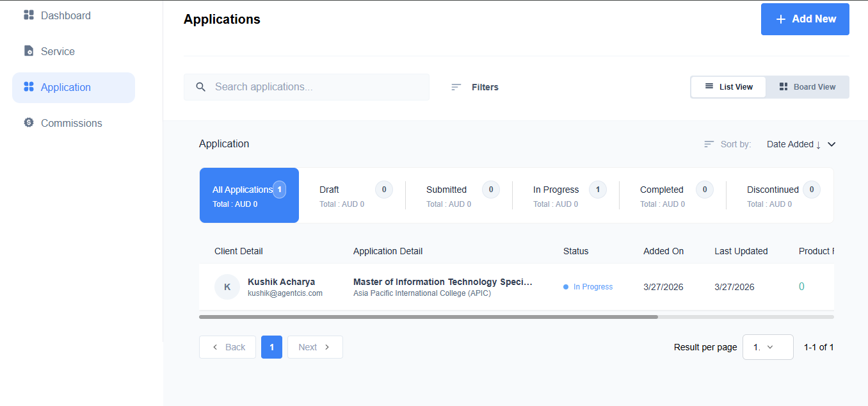Image resolution: width=868 pixels, height=406 pixels.
Task: Click the Service document icon in sidebar
Action: pos(29,51)
